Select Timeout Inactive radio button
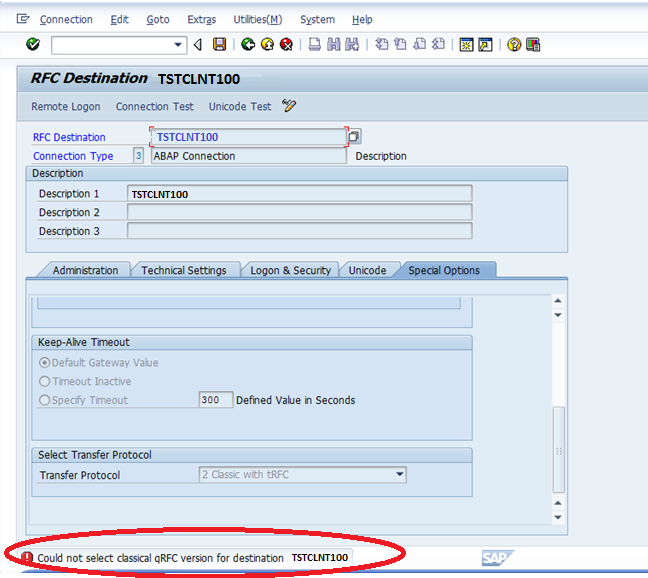The image size is (648, 578). point(45,381)
